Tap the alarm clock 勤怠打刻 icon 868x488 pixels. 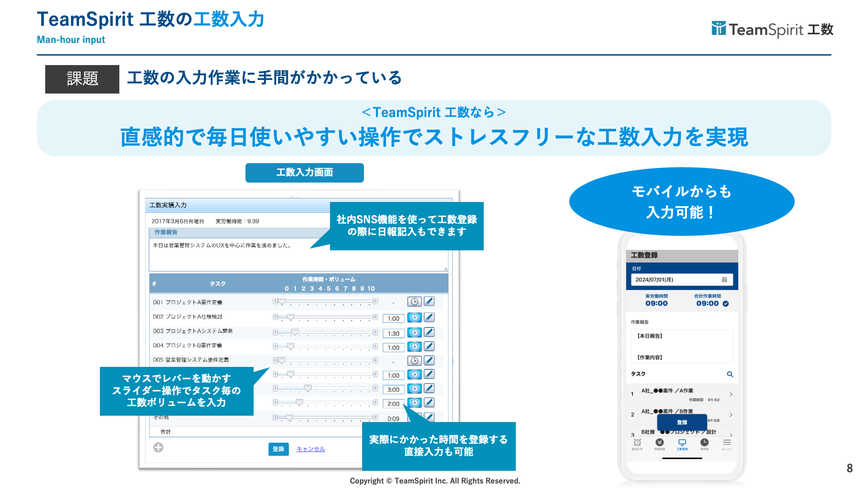(637, 443)
